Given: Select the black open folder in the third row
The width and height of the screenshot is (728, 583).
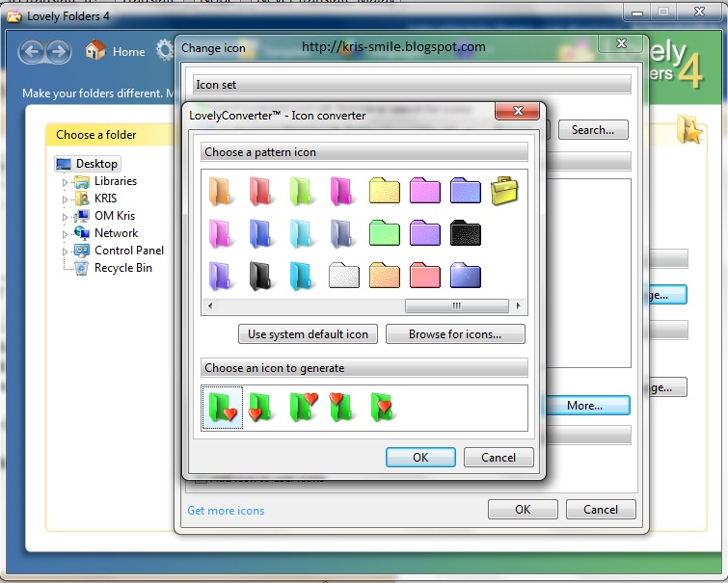Looking at the screenshot, I should (x=260, y=276).
